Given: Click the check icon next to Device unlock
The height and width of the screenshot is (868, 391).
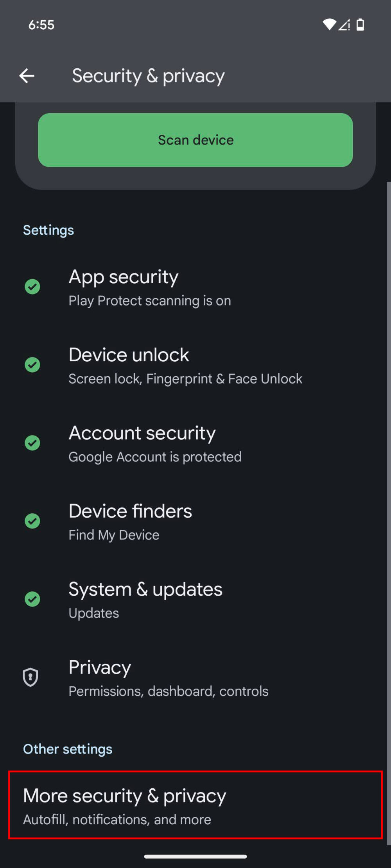Looking at the screenshot, I should [32, 365].
